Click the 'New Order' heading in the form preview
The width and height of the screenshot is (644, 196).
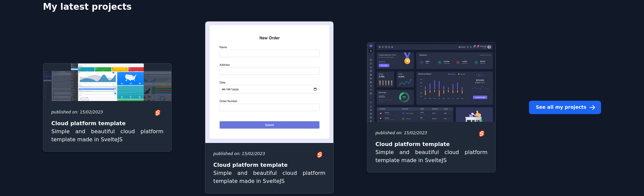(x=269, y=38)
